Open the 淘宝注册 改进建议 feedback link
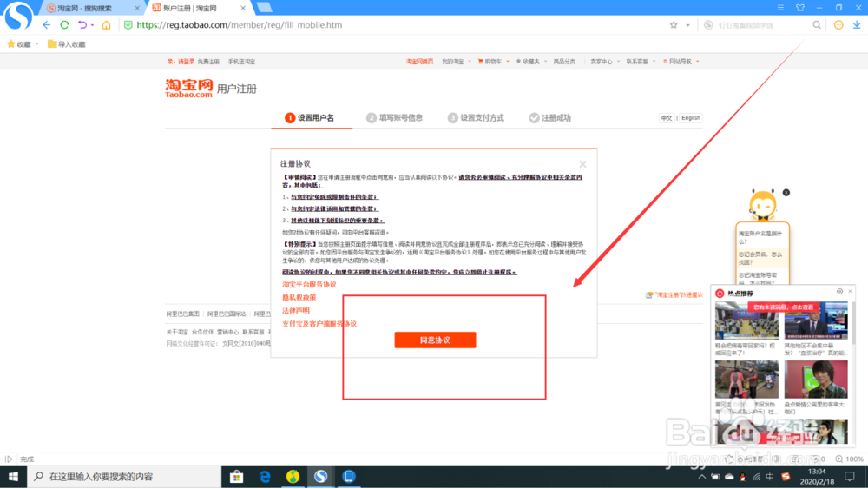 pyautogui.click(x=674, y=294)
